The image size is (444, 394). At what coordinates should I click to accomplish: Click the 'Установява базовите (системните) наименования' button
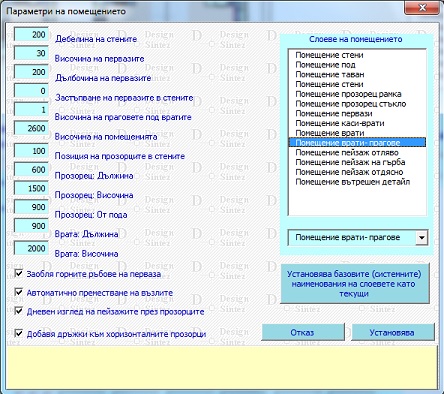coord(355,284)
